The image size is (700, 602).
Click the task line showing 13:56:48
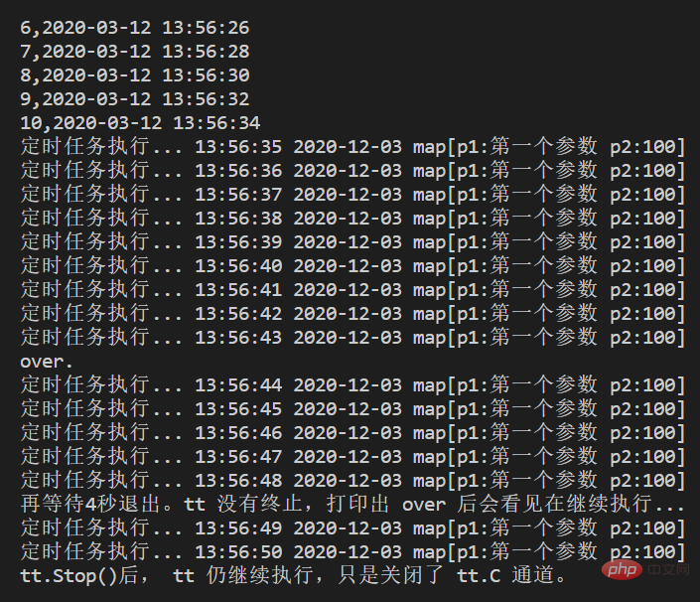pos(352,481)
